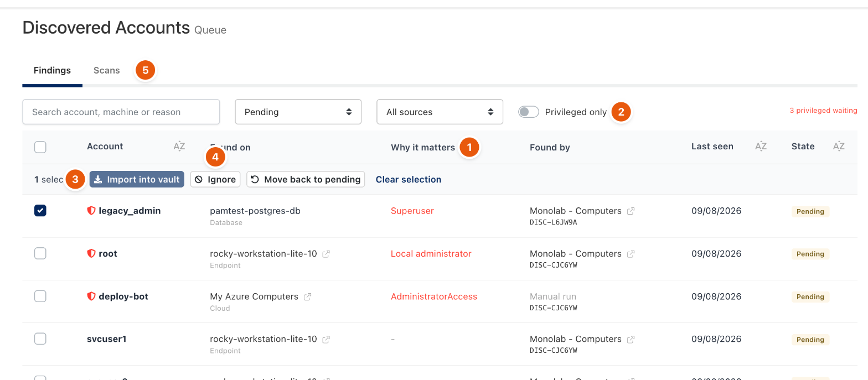Image resolution: width=868 pixels, height=380 pixels.
Task: Open the Pending state filter dropdown
Action: point(298,112)
